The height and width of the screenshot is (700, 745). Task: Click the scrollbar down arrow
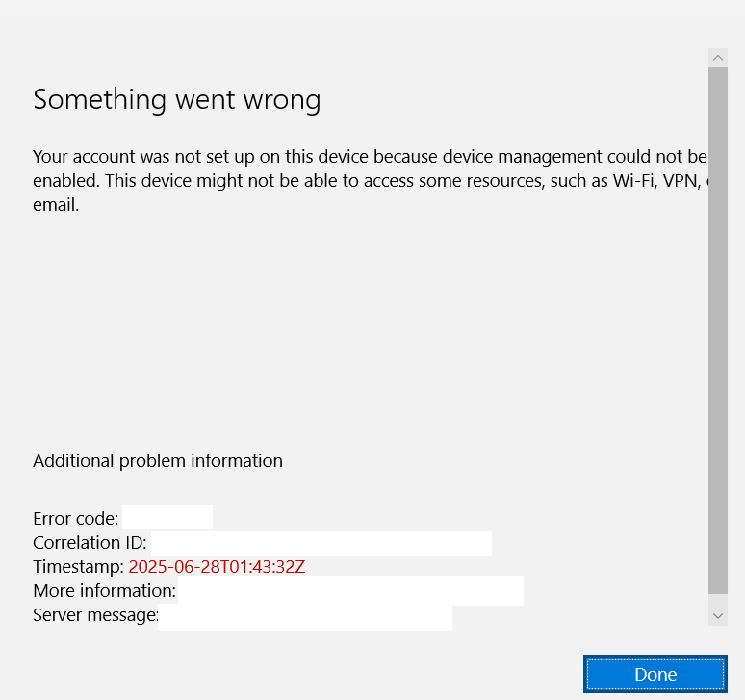coord(718,616)
